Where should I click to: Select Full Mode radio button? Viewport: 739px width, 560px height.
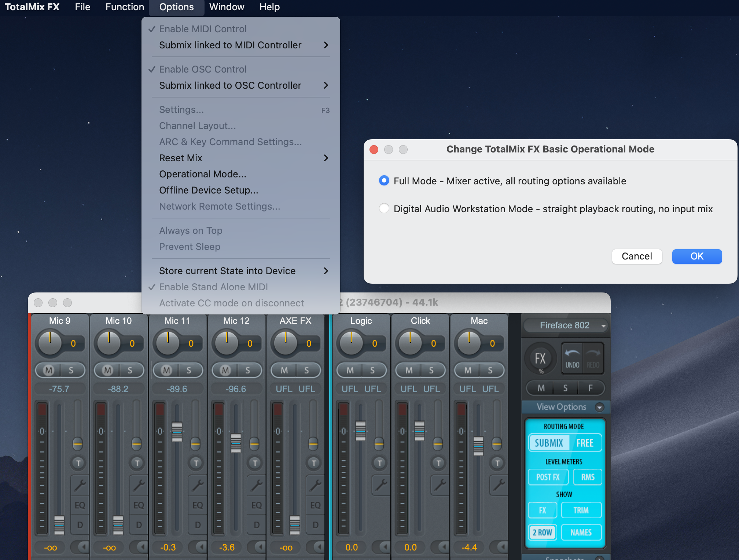pyautogui.click(x=384, y=181)
